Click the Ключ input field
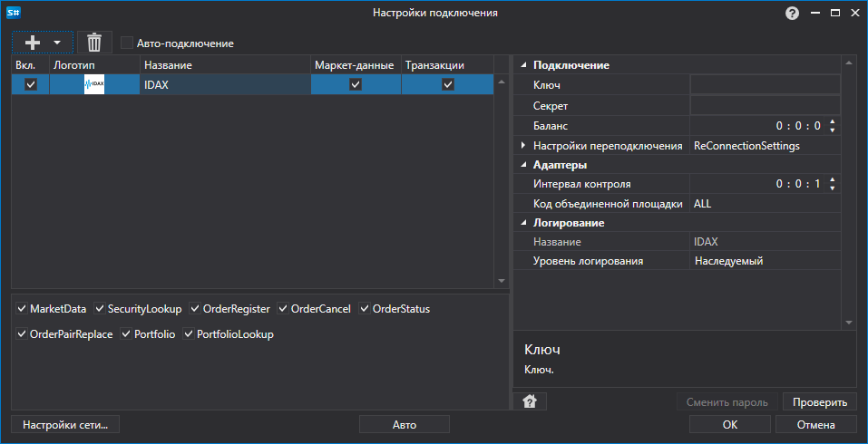The height and width of the screenshot is (444, 868). (765, 84)
